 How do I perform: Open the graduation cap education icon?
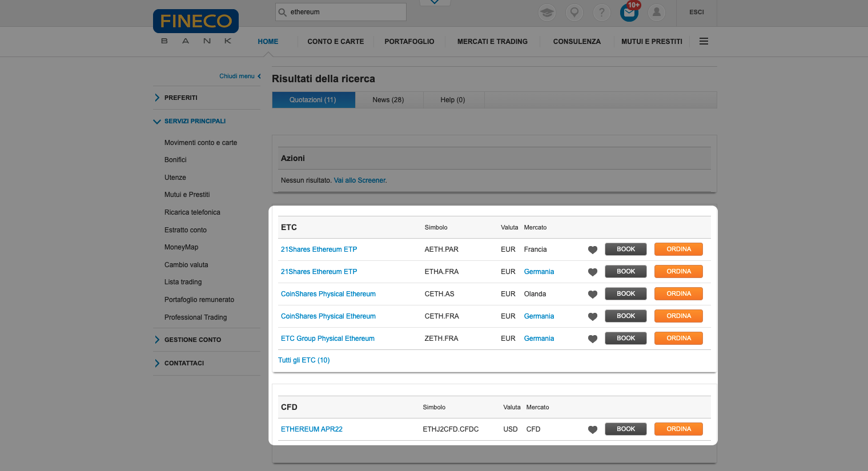click(x=547, y=12)
